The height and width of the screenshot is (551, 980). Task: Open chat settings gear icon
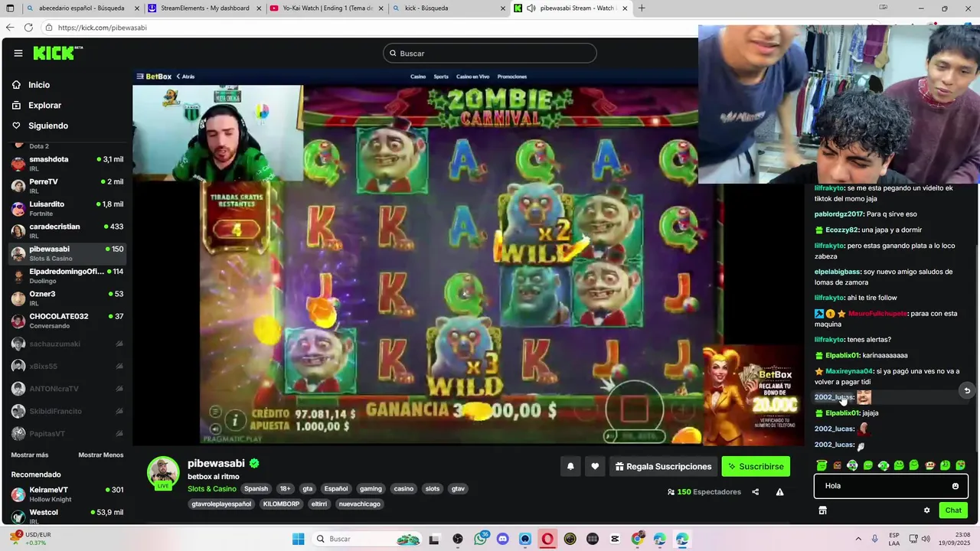[926, 510]
